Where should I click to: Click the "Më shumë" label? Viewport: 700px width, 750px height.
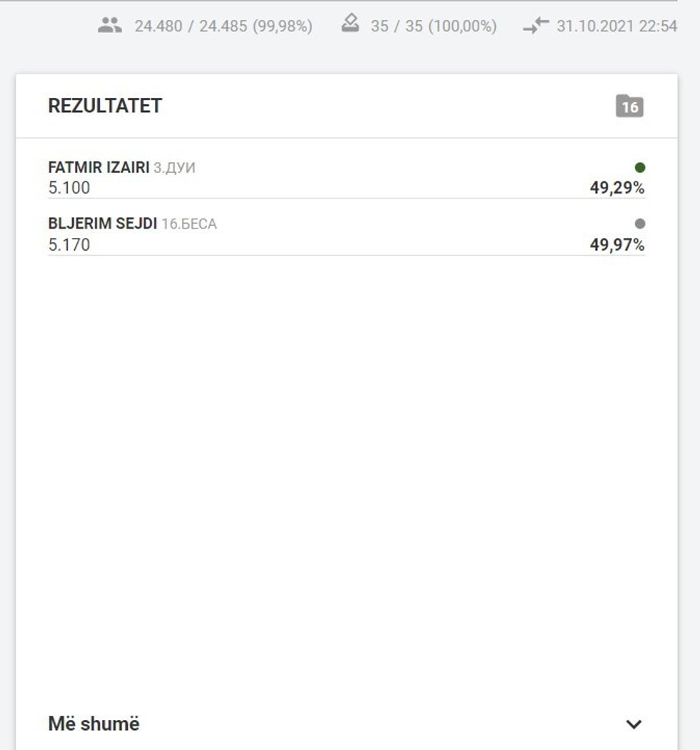(x=94, y=724)
